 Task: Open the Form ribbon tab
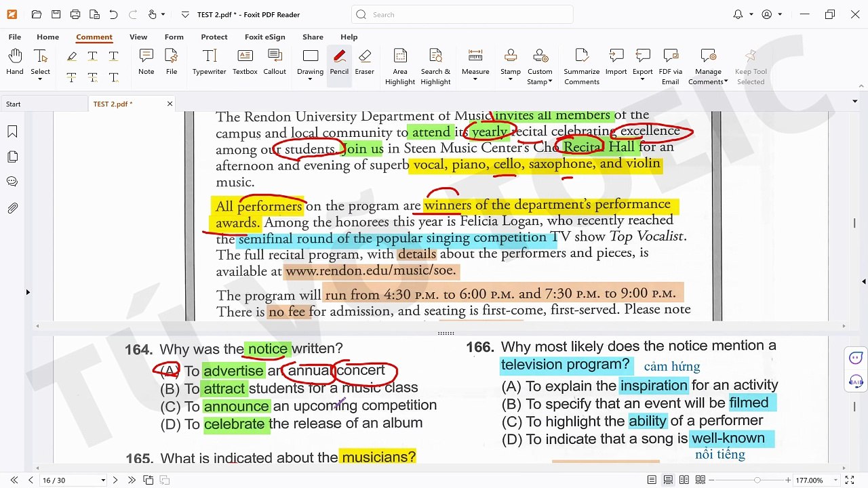coord(174,37)
